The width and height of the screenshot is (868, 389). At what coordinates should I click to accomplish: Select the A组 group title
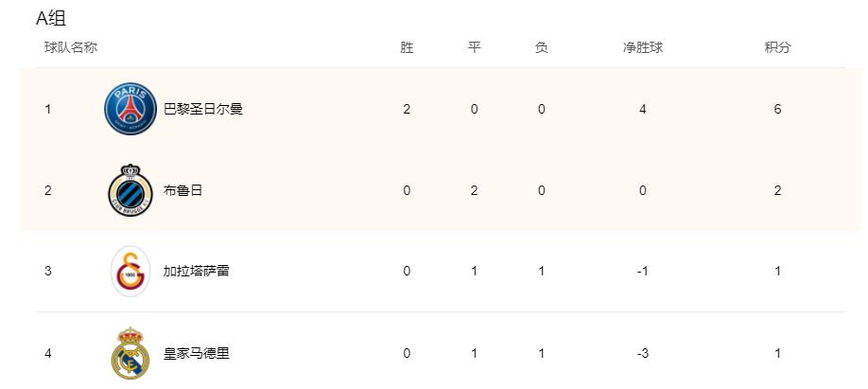click(50, 18)
